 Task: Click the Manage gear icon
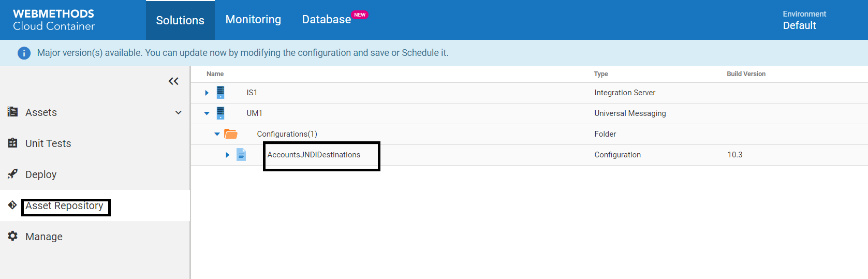12,236
